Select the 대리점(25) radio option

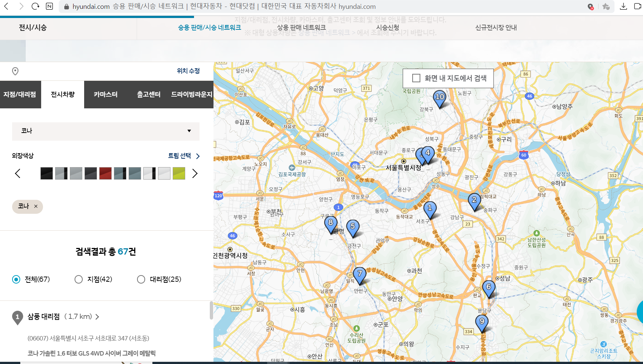coord(141,280)
